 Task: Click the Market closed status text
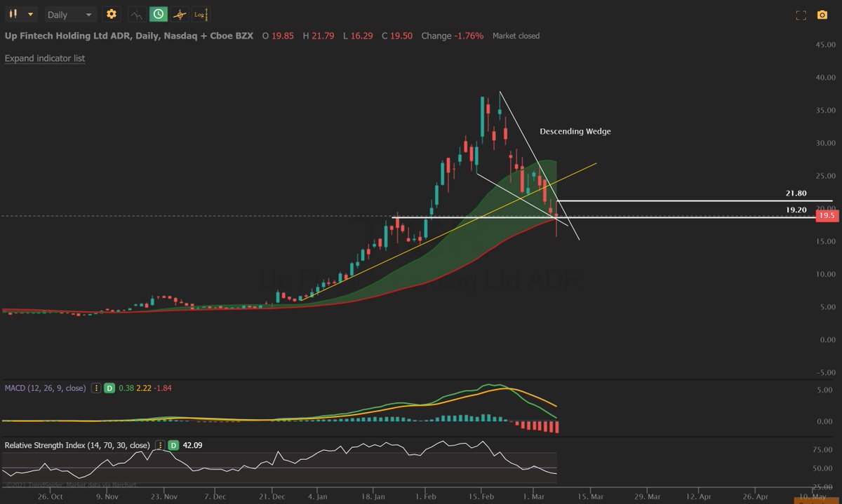coord(516,36)
